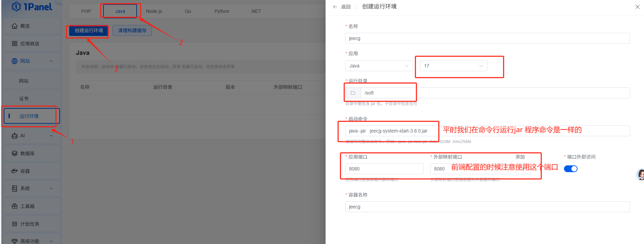Click the 容器名称 input field

(487, 207)
